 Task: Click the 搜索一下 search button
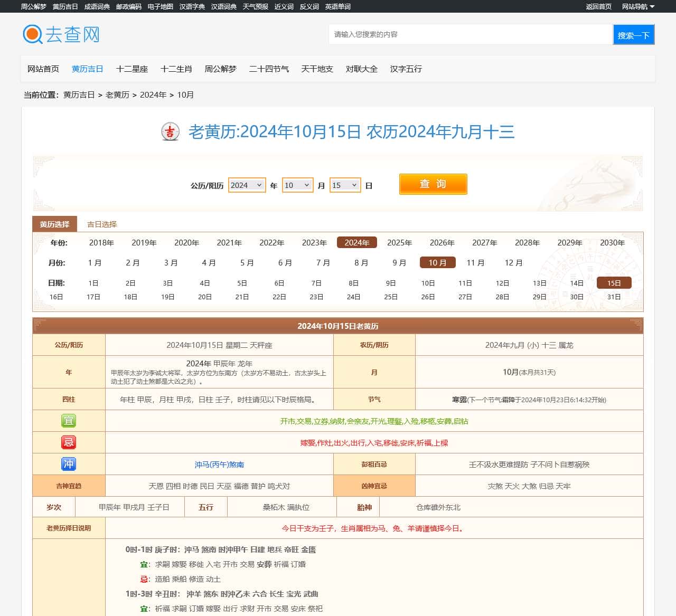pyautogui.click(x=633, y=35)
